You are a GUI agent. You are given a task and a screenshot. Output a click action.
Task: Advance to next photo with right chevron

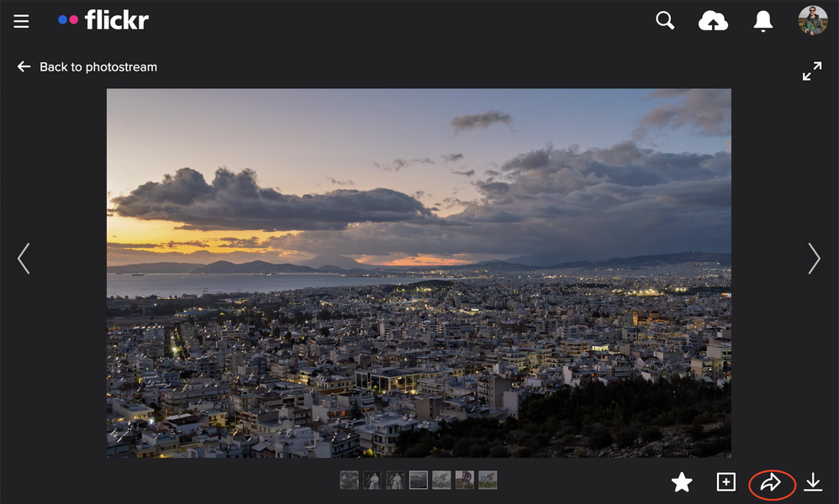[813, 259]
